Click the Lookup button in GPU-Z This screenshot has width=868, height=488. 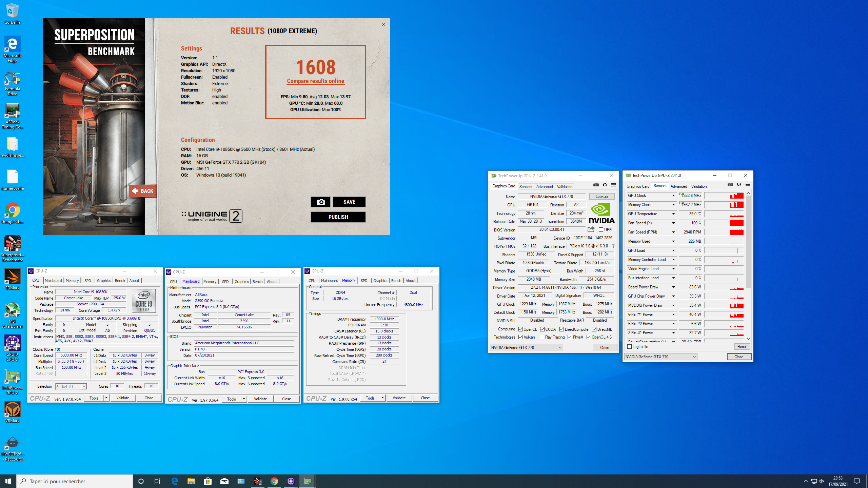click(x=601, y=197)
